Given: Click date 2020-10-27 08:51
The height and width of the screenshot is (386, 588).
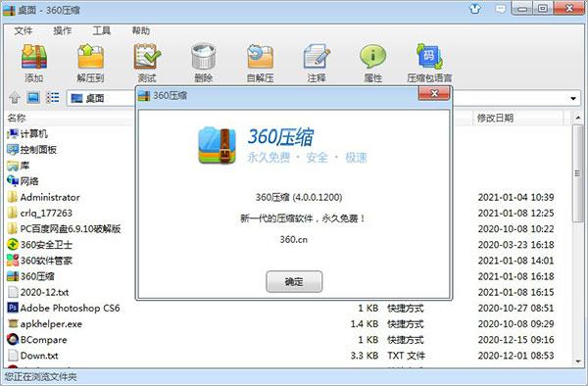Looking at the screenshot, I should [515, 308].
